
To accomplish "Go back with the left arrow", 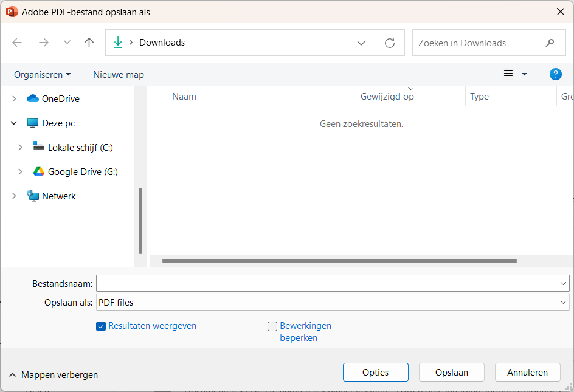I will point(17,43).
